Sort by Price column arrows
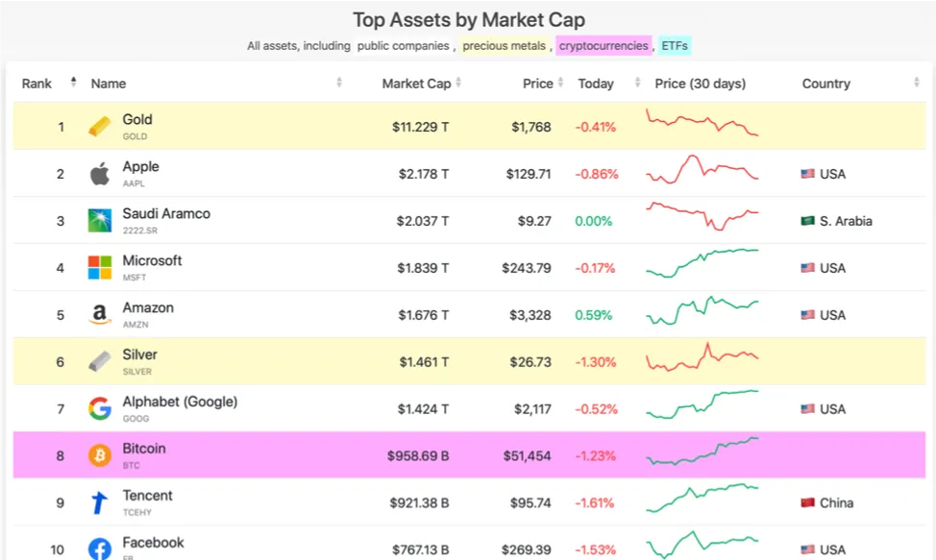Image resolution: width=936 pixels, height=560 pixels. coord(560,83)
